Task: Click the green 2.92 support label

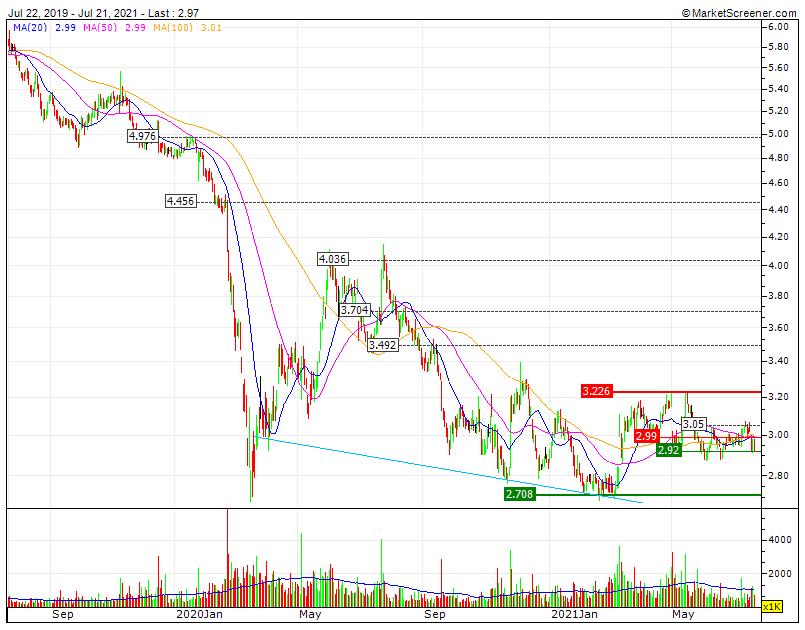Action: coord(668,450)
